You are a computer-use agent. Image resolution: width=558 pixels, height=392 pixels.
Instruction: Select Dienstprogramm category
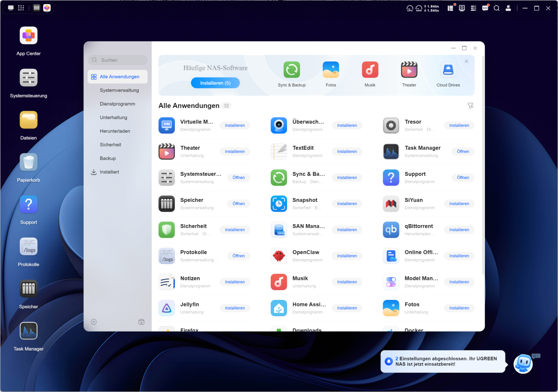tap(118, 104)
